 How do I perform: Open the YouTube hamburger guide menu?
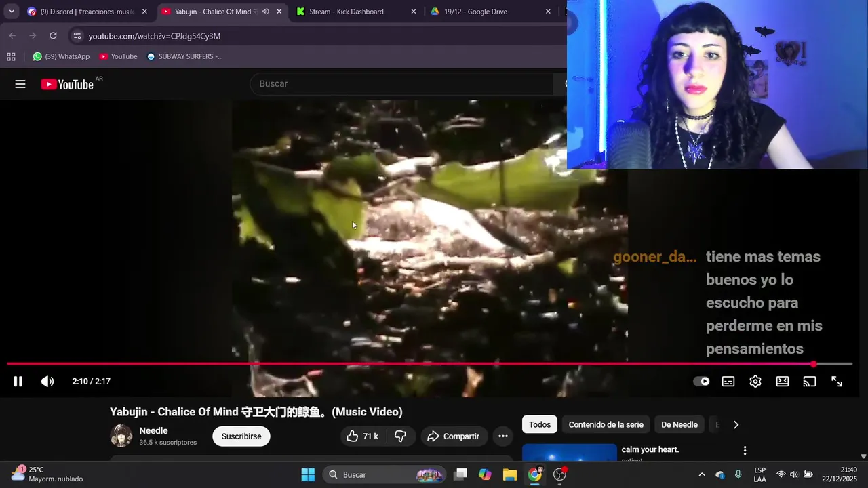20,84
